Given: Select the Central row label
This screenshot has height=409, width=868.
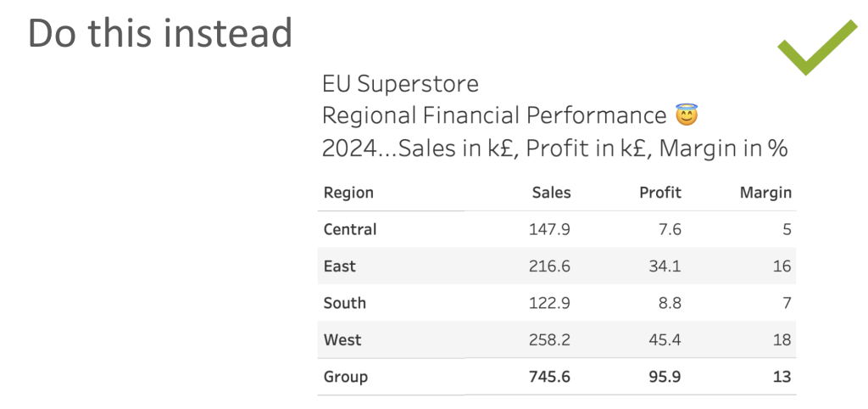Looking at the screenshot, I should click(x=350, y=229).
